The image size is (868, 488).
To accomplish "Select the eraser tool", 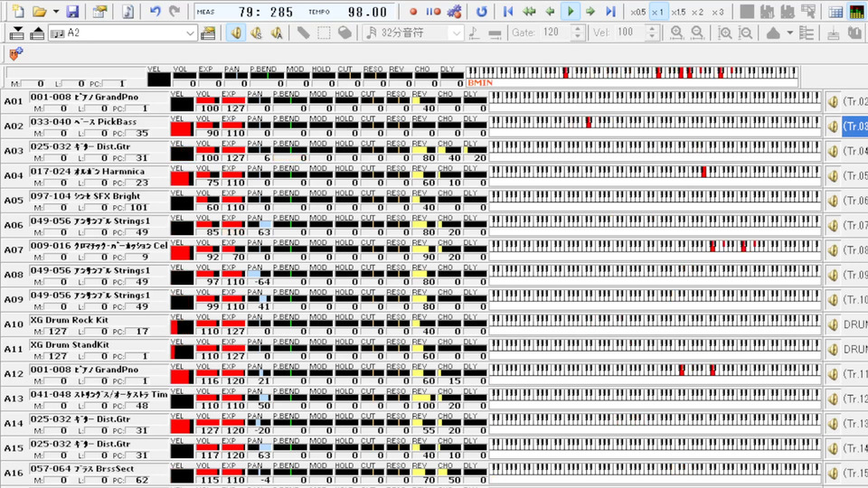I will pyautogui.click(x=344, y=33).
